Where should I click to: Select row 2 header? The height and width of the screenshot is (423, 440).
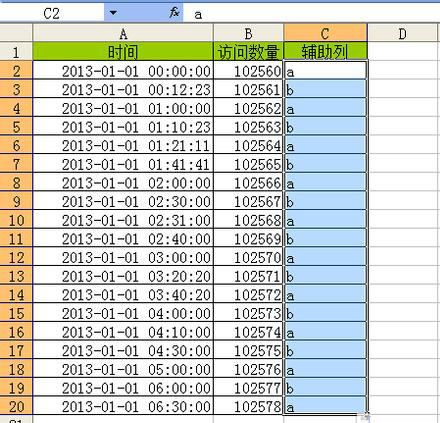[x=16, y=70]
